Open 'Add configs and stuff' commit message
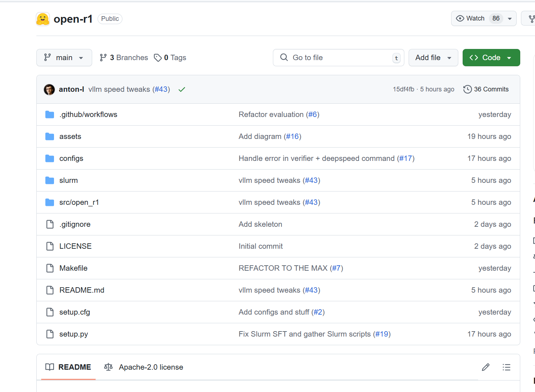The height and width of the screenshot is (392, 535). (x=274, y=312)
